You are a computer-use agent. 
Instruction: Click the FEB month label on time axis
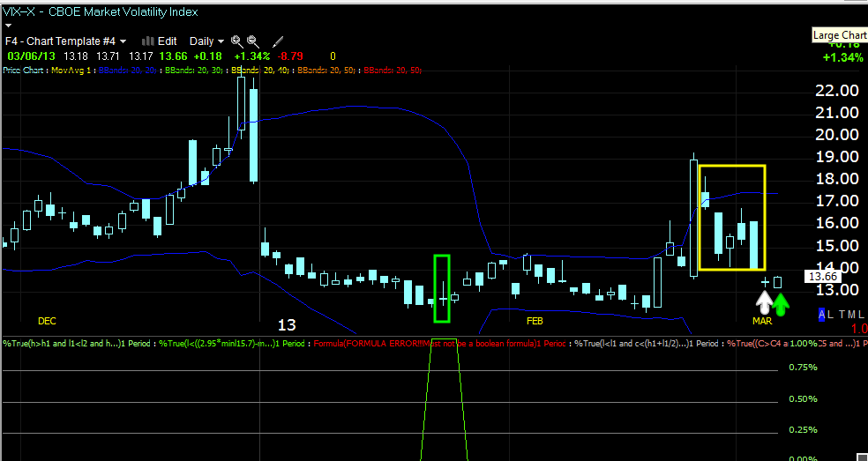pyautogui.click(x=535, y=321)
